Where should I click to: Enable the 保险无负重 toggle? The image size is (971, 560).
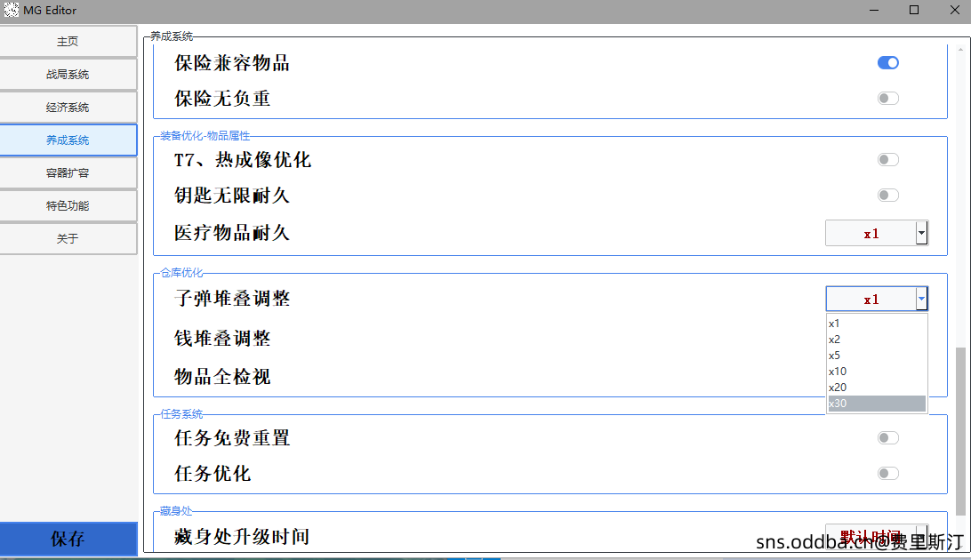tap(888, 99)
